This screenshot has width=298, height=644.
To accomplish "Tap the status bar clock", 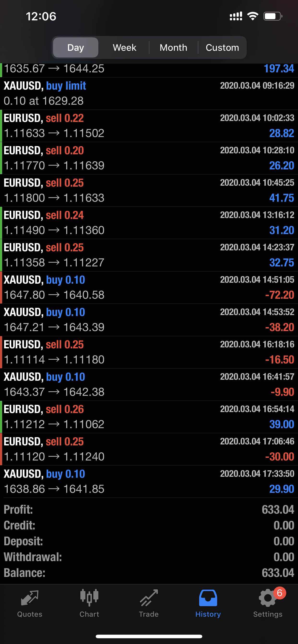I will (x=41, y=17).
